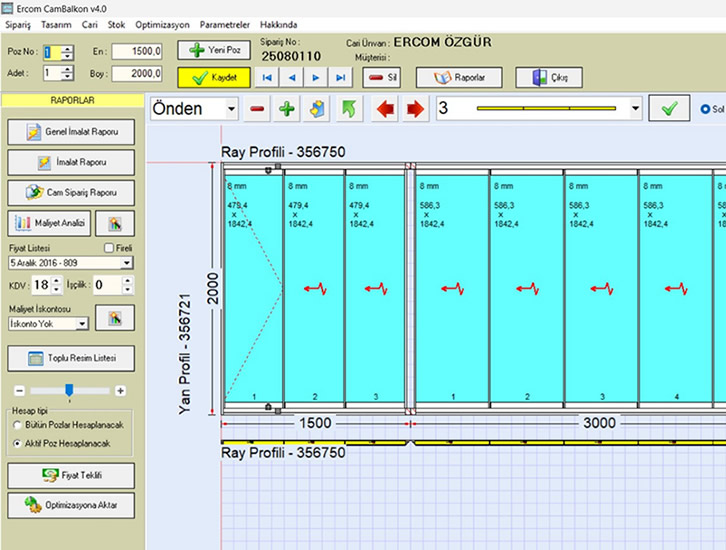The width and height of the screenshot is (726, 550).
Task: Expand the Fiyat Listesi date dropdown
Action: (126, 263)
